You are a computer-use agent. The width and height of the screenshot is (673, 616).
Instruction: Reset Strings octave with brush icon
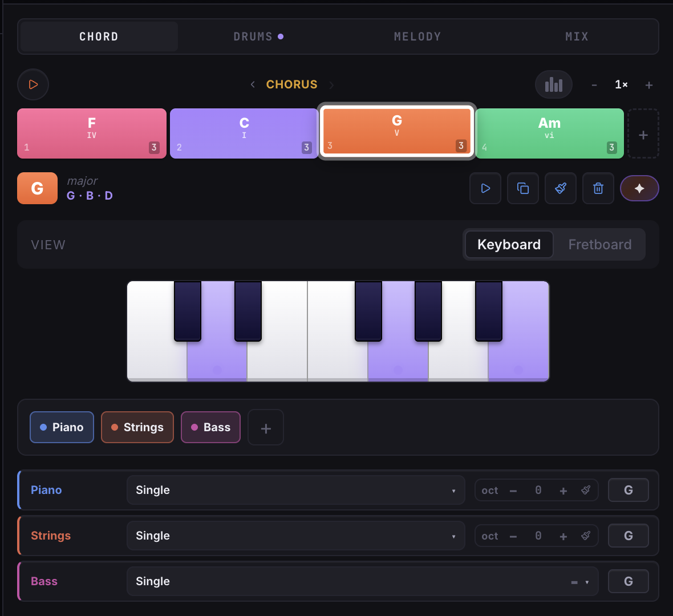click(x=586, y=536)
